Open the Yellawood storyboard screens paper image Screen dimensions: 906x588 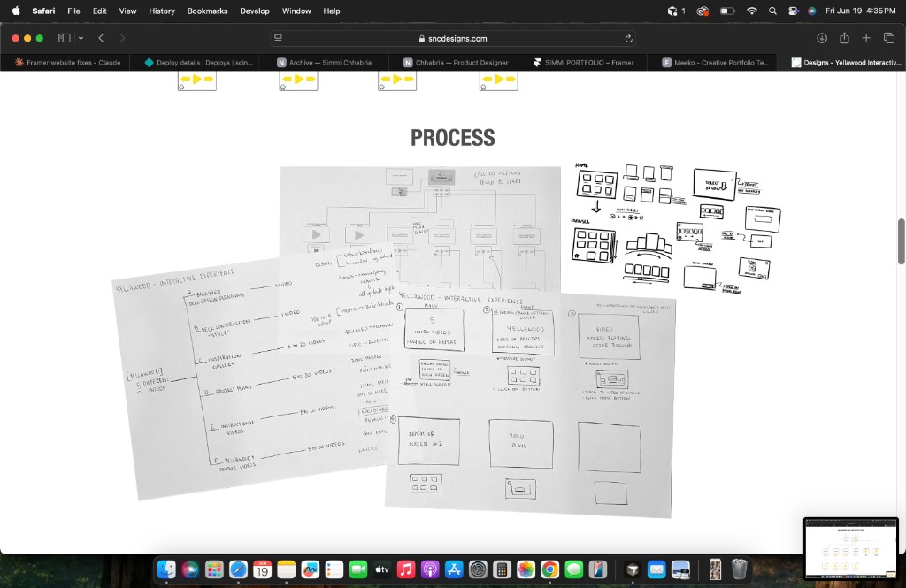[x=530, y=402]
